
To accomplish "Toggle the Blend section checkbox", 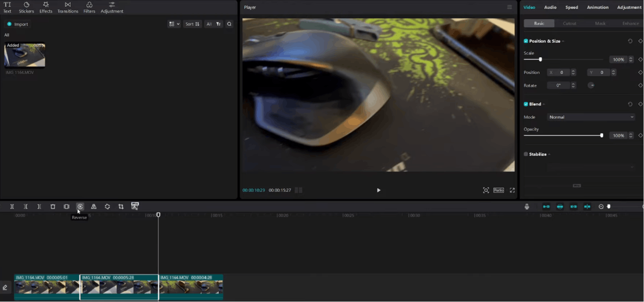I will click(x=525, y=104).
